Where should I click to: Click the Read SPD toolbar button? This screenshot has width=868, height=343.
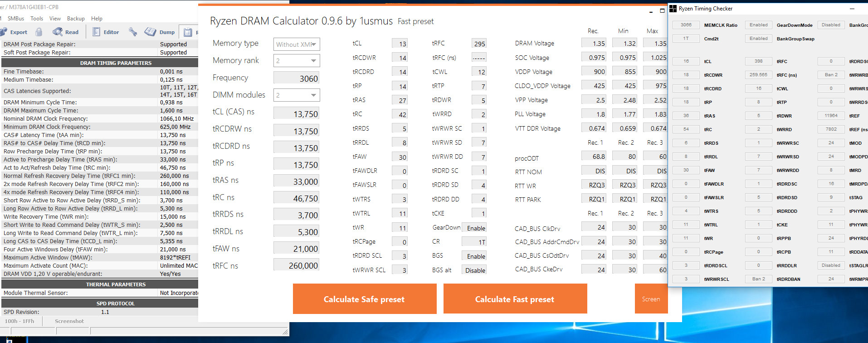pos(66,32)
